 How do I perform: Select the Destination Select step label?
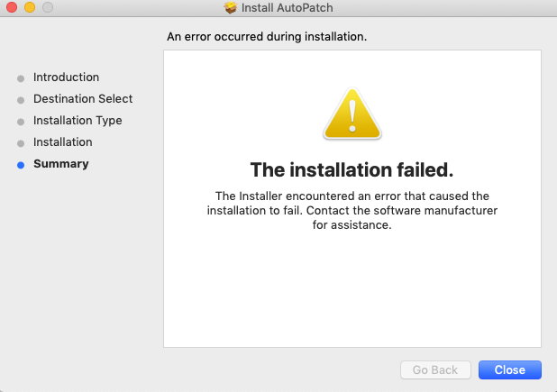pyautogui.click(x=83, y=99)
